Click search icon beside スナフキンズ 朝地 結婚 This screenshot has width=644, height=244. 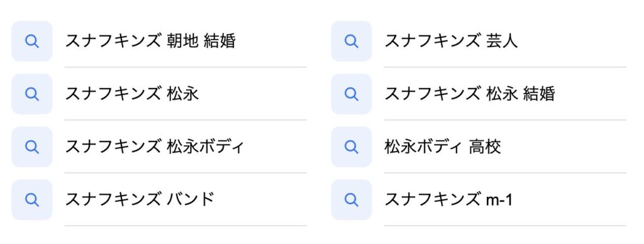pos(32,41)
